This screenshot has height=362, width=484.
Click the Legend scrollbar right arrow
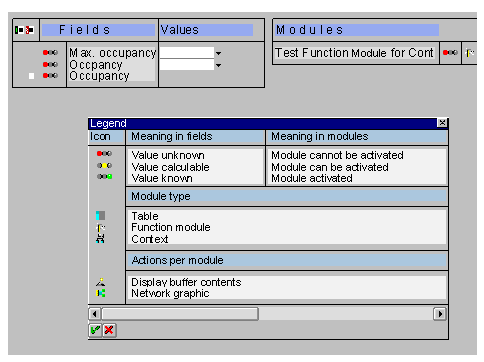[440, 314]
